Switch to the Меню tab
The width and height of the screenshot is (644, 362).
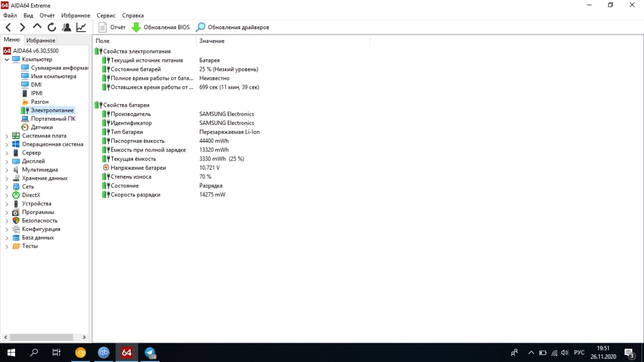tap(12, 40)
